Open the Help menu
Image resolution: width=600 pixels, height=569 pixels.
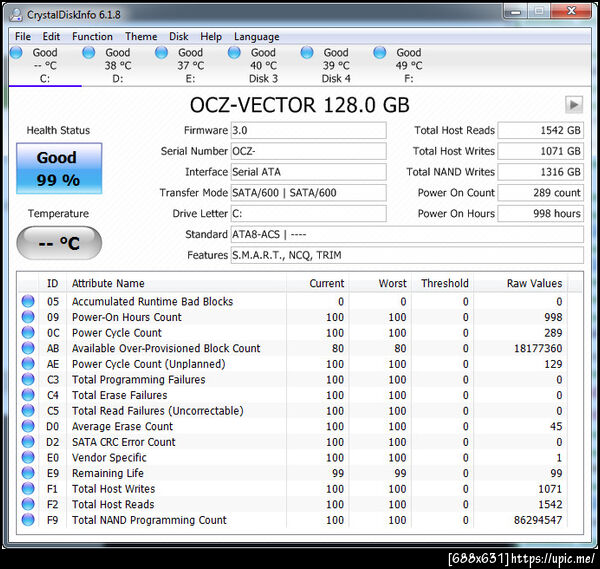point(211,37)
